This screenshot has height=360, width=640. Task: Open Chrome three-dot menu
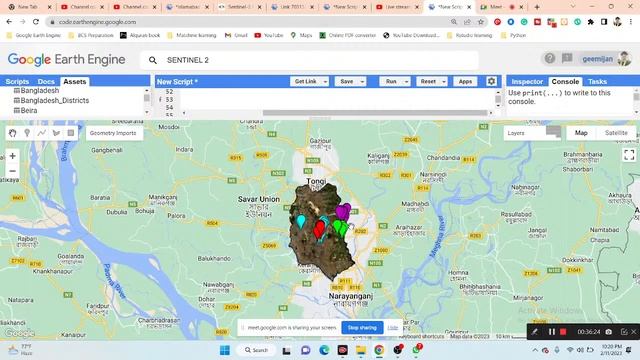pyautogui.click(x=631, y=22)
